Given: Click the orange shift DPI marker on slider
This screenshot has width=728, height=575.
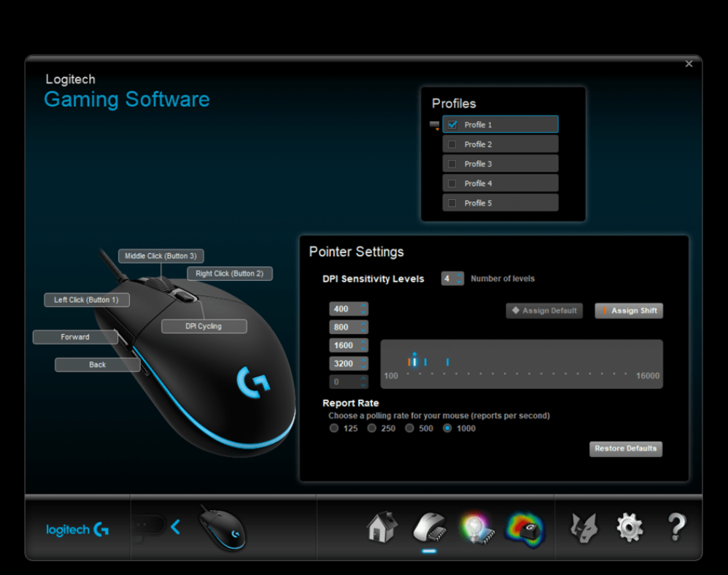Looking at the screenshot, I should tap(409, 362).
